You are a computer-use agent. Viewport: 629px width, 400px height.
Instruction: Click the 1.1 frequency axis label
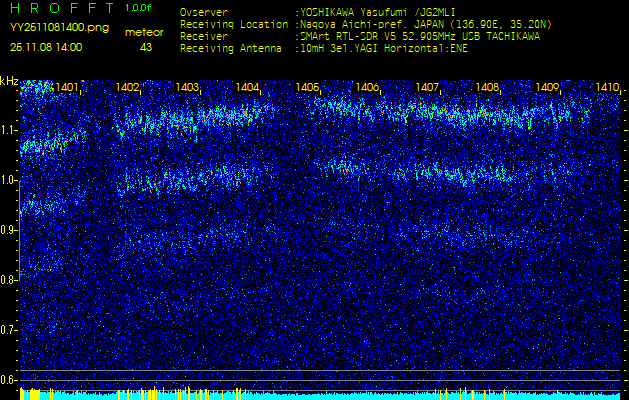pyautogui.click(x=9, y=130)
